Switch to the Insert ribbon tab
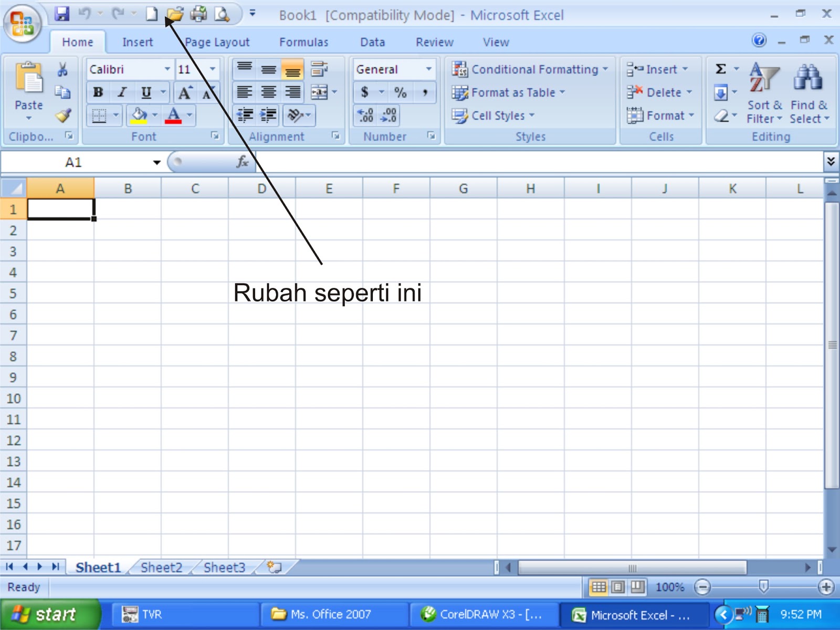 (138, 42)
